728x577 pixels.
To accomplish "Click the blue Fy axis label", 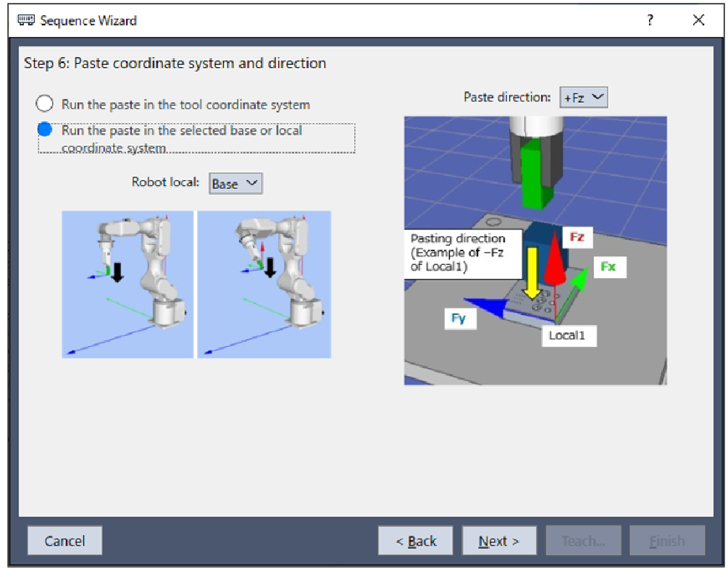I will tap(458, 318).
